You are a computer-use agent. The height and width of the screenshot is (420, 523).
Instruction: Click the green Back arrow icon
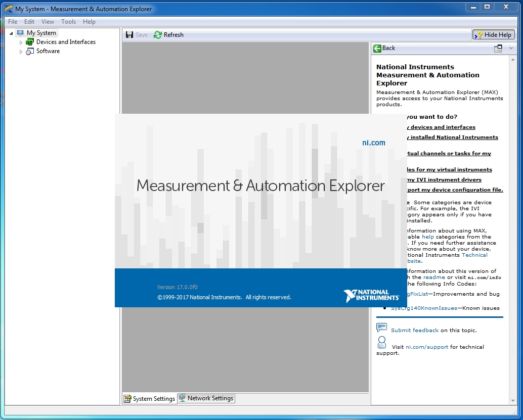click(x=377, y=49)
